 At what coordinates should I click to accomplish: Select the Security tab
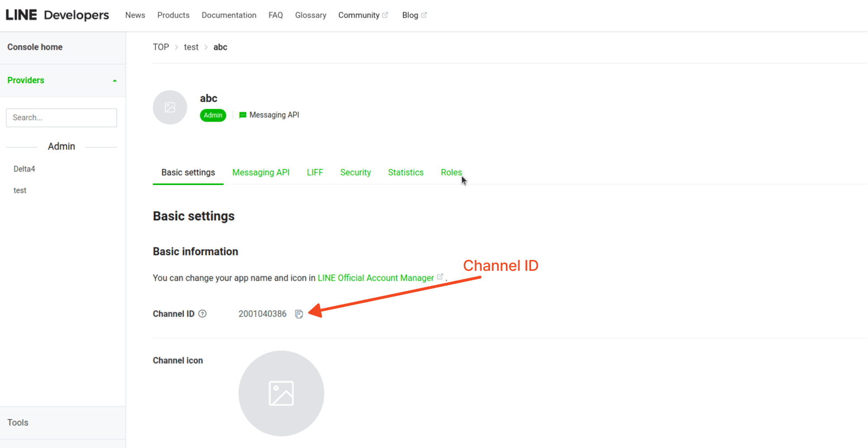(x=355, y=172)
